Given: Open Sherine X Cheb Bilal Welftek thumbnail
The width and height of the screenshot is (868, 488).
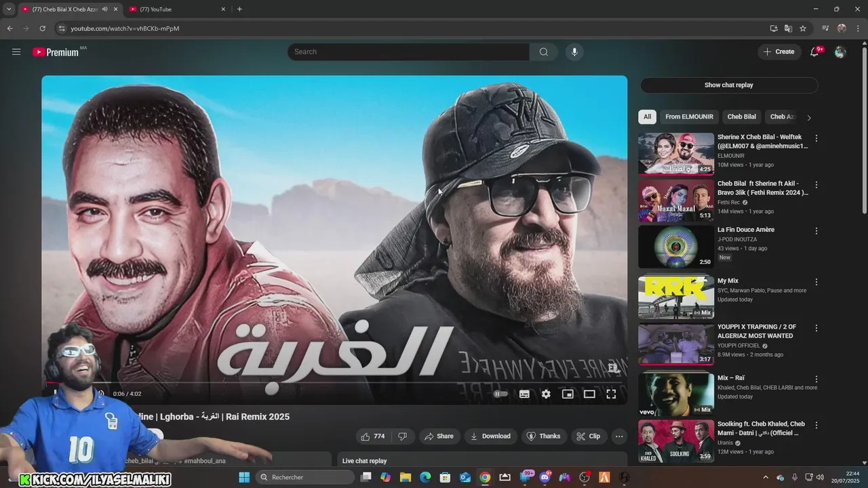Looking at the screenshot, I should click(676, 154).
